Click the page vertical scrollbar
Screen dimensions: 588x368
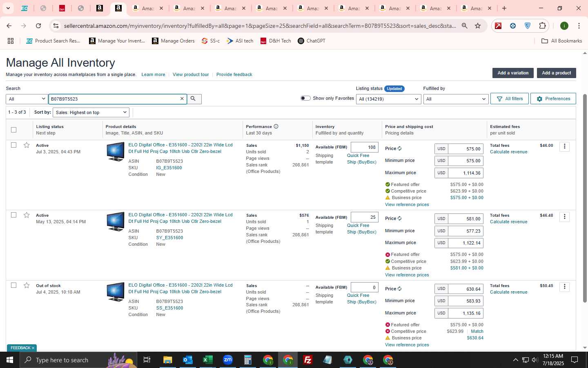pos(585,198)
